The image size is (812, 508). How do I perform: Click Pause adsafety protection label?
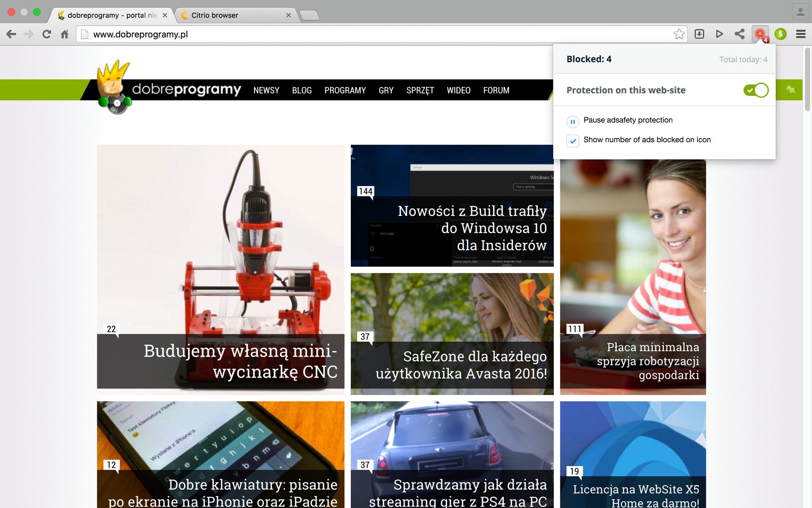coord(628,120)
